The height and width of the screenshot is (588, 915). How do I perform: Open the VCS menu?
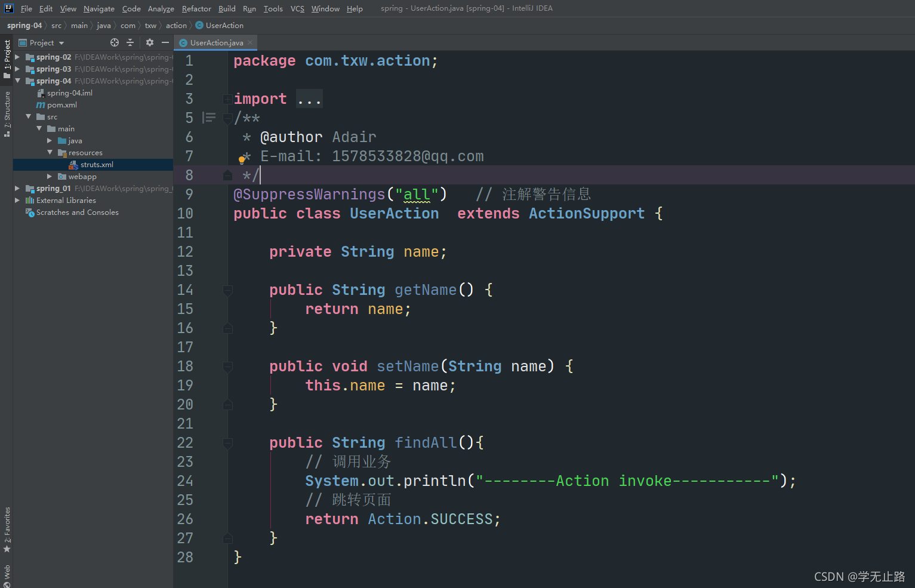pos(297,8)
